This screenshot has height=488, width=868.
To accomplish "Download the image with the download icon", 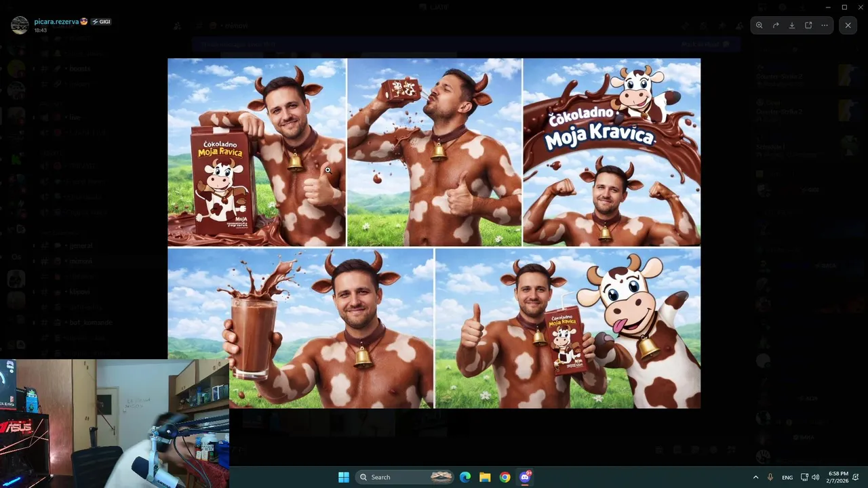I will point(792,25).
